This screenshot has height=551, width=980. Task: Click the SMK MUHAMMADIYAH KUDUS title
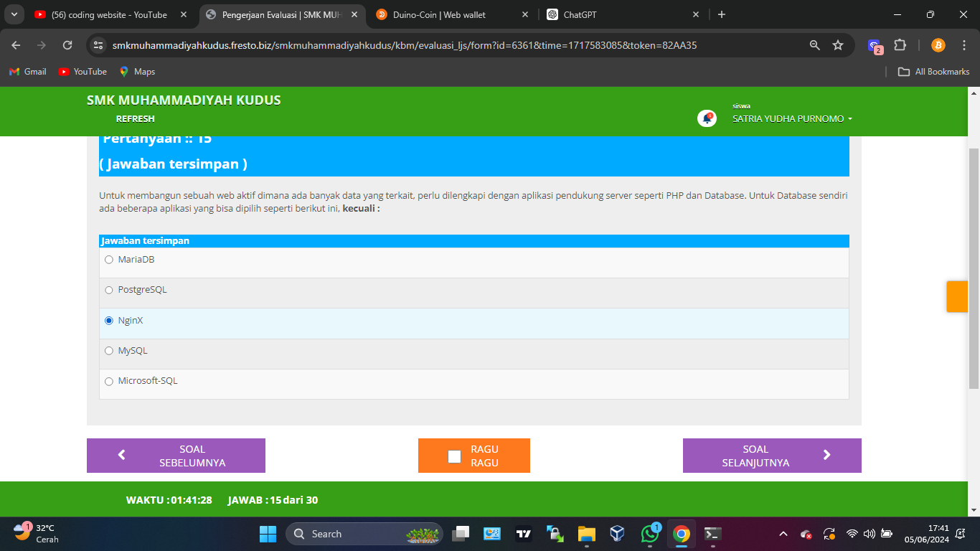pyautogui.click(x=184, y=100)
